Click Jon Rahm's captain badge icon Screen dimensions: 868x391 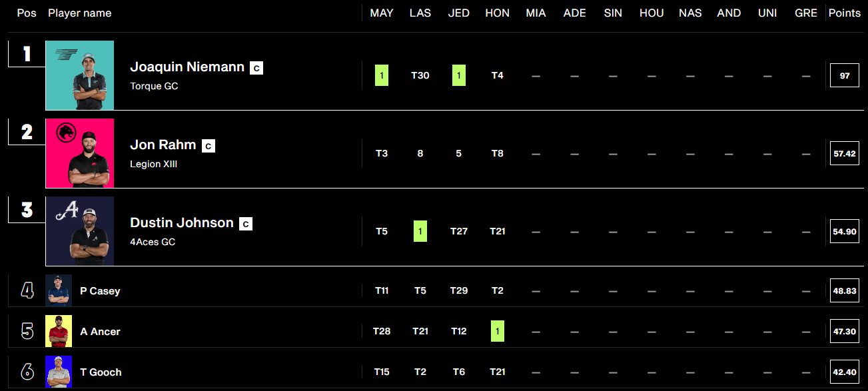coord(209,145)
